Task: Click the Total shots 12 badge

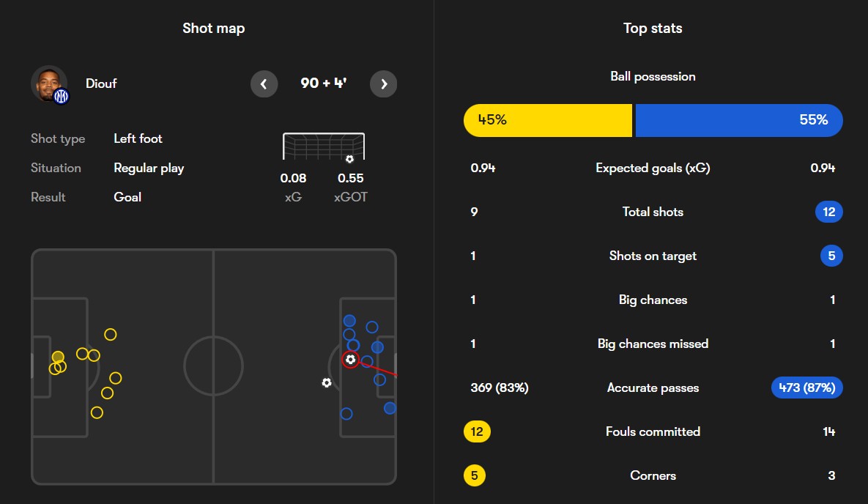Action: (x=828, y=212)
